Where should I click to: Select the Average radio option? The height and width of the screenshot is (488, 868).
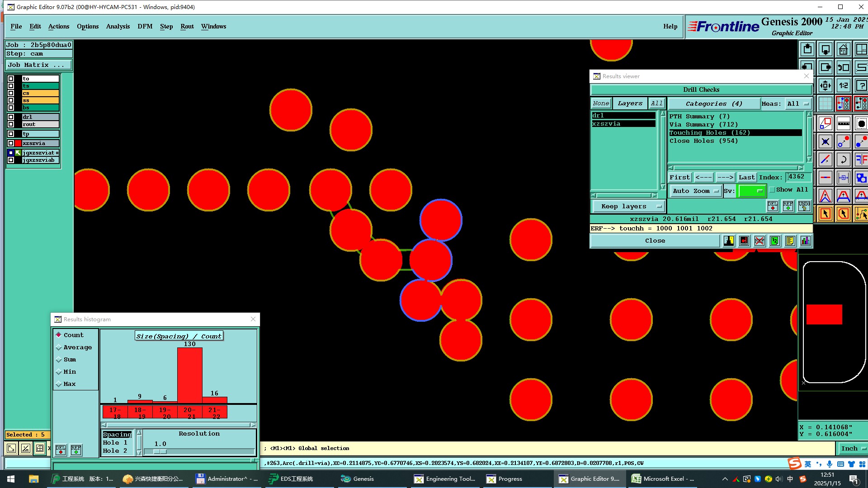click(59, 347)
